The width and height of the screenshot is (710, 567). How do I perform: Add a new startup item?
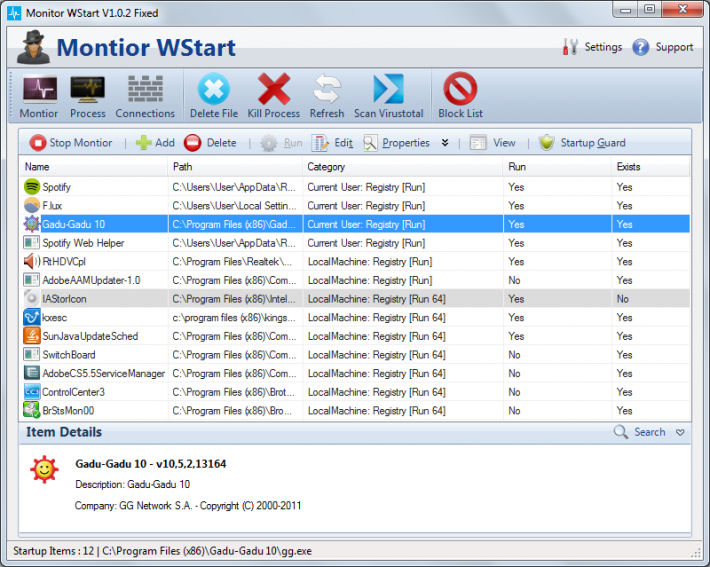pyautogui.click(x=155, y=143)
